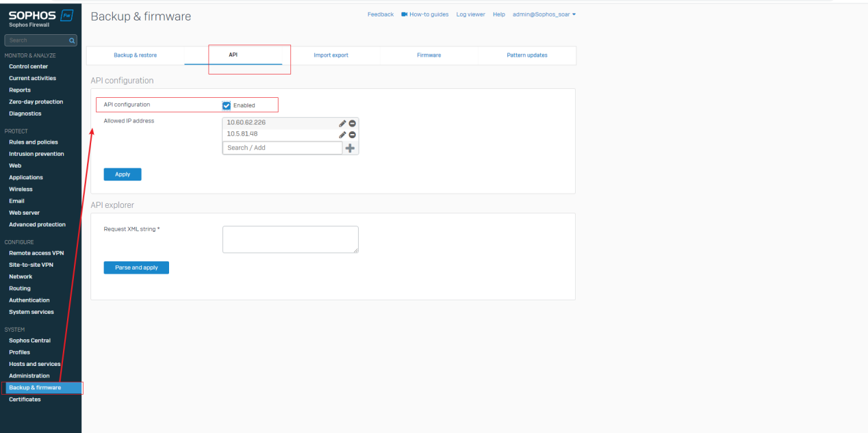Screen dimensions: 868x433
Task: Click the Search / Add IP field
Action: (x=282, y=148)
